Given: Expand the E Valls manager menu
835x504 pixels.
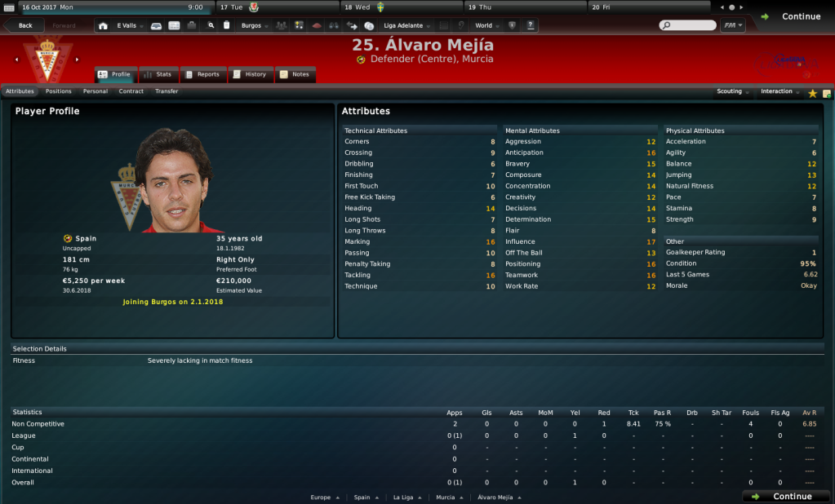Looking at the screenshot, I should pyautogui.click(x=130, y=25).
